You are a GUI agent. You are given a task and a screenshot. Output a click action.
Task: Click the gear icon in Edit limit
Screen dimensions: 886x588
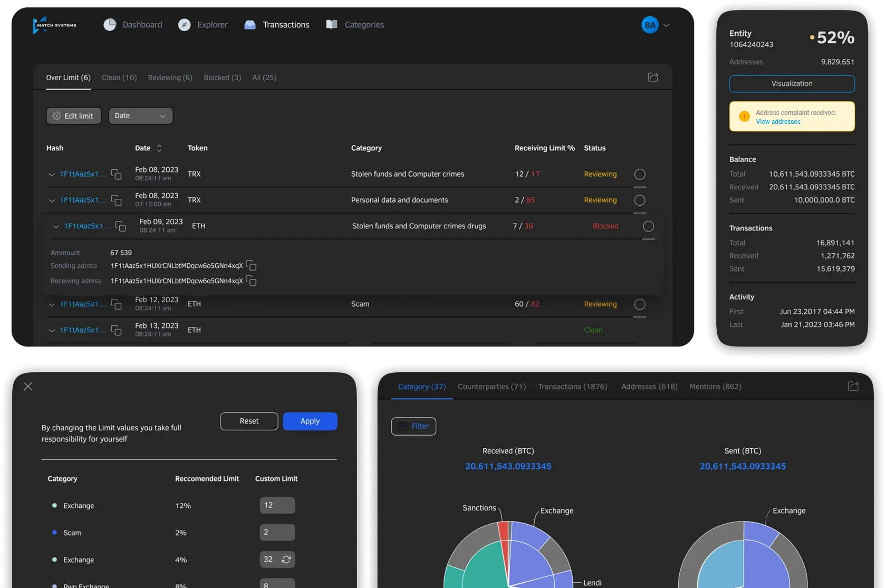pos(57,116)
